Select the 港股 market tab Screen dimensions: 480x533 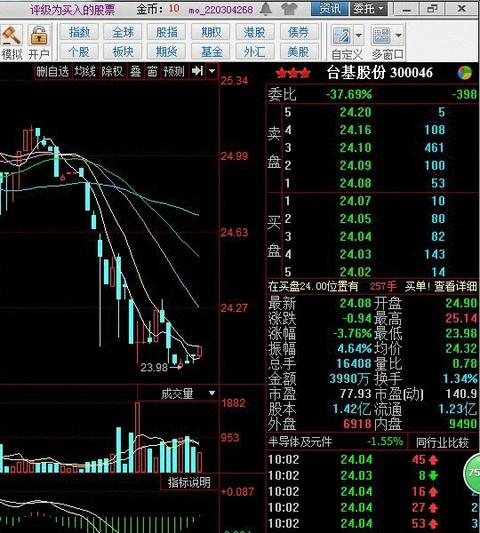(x=254, y=32)
